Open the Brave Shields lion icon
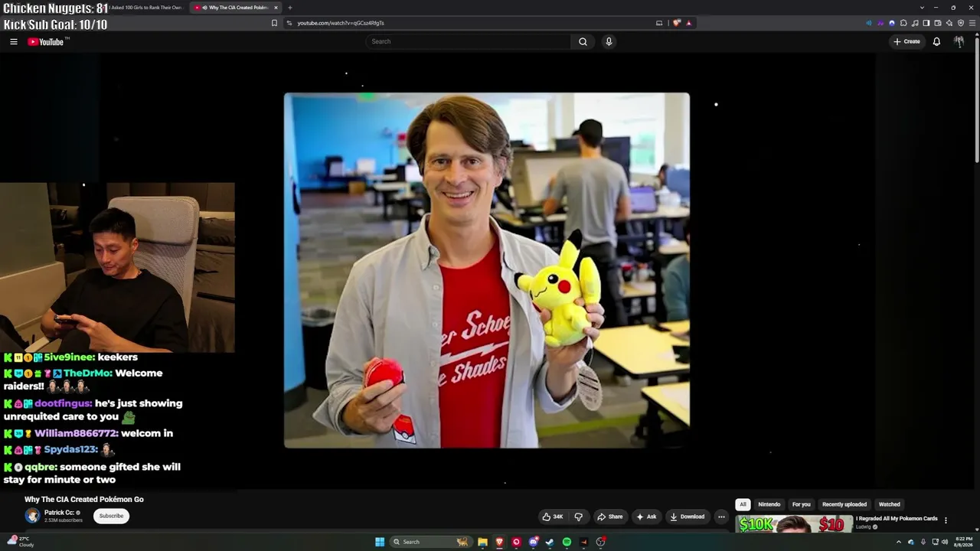This screenshot has width=980, height=551. (677, 23)
